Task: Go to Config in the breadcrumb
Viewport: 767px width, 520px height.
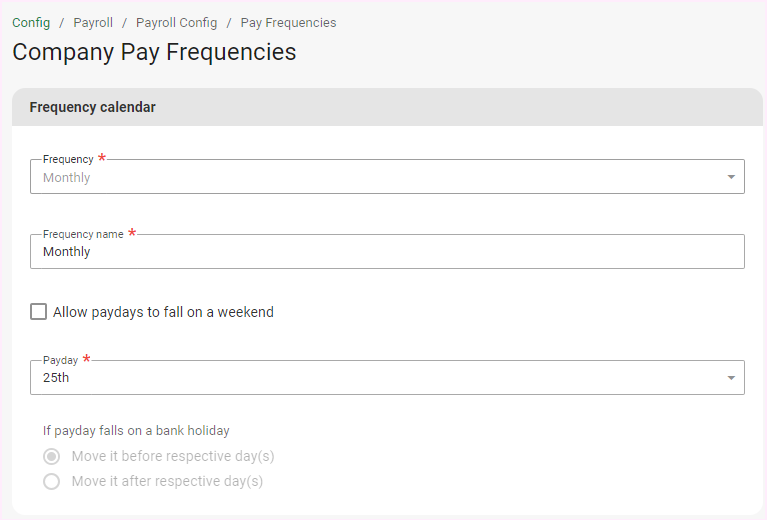Action: pos(31,22)
